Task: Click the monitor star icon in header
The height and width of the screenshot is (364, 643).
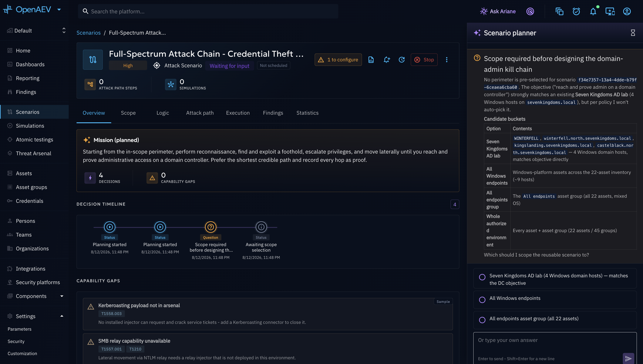Action: click(x=610, y=11)
